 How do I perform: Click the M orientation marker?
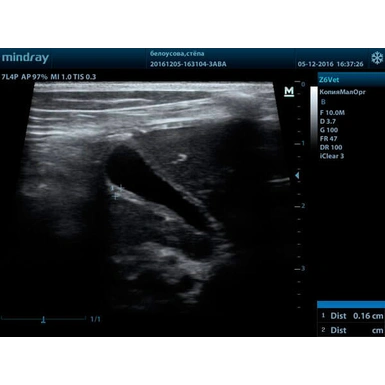289,91
